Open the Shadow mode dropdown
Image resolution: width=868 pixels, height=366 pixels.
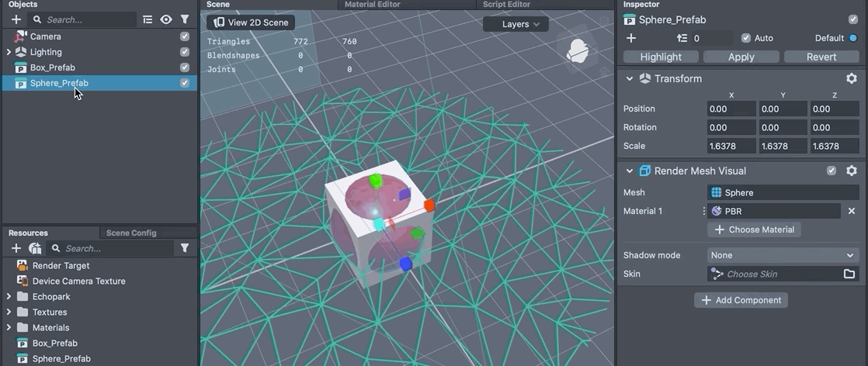click(x=783, y=255)
